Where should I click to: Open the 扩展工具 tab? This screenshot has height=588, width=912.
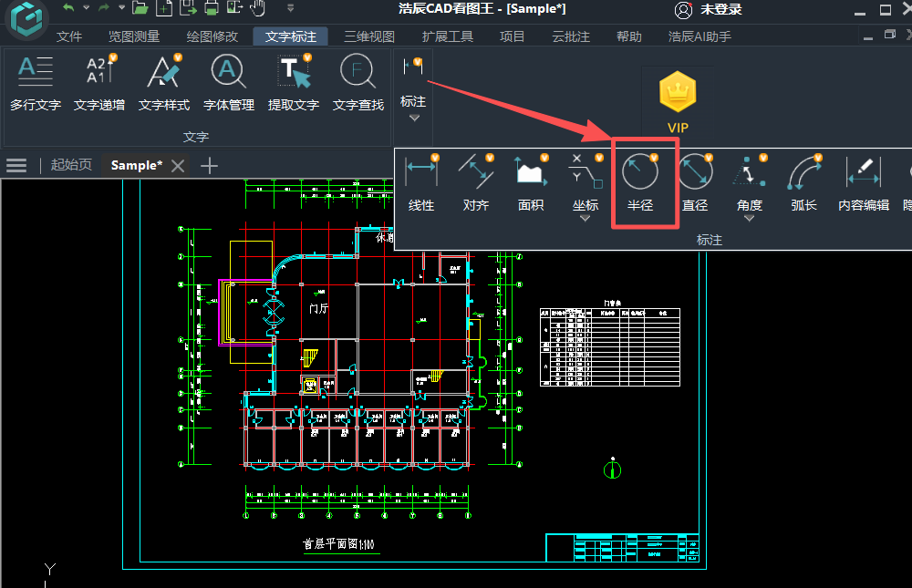click(447, 36)
